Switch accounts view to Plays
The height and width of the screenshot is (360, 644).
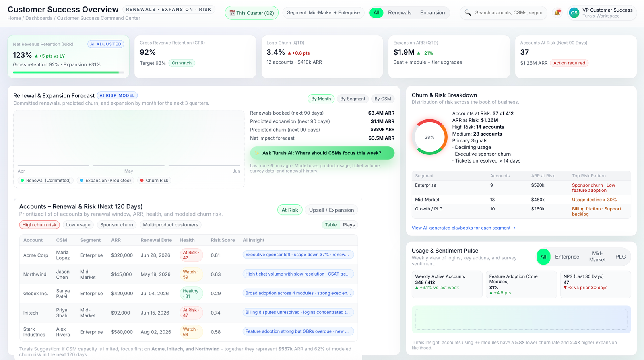349,225
